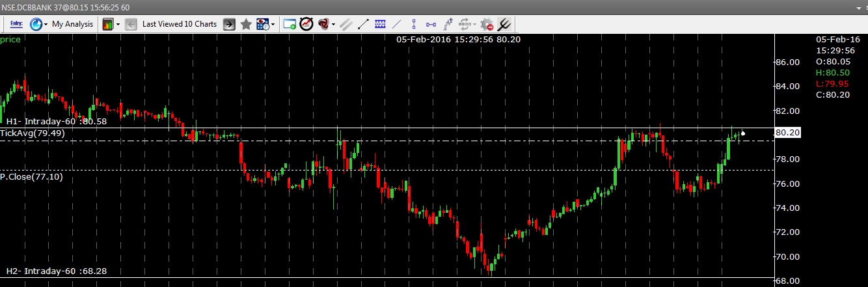Select the vertical measure line tool

pos(414,24)
